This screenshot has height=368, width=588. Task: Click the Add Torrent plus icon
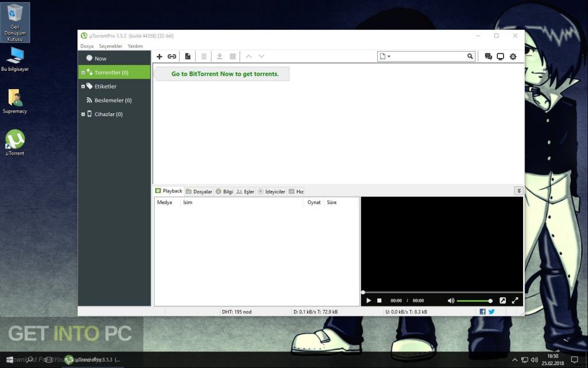pos(160,56)
